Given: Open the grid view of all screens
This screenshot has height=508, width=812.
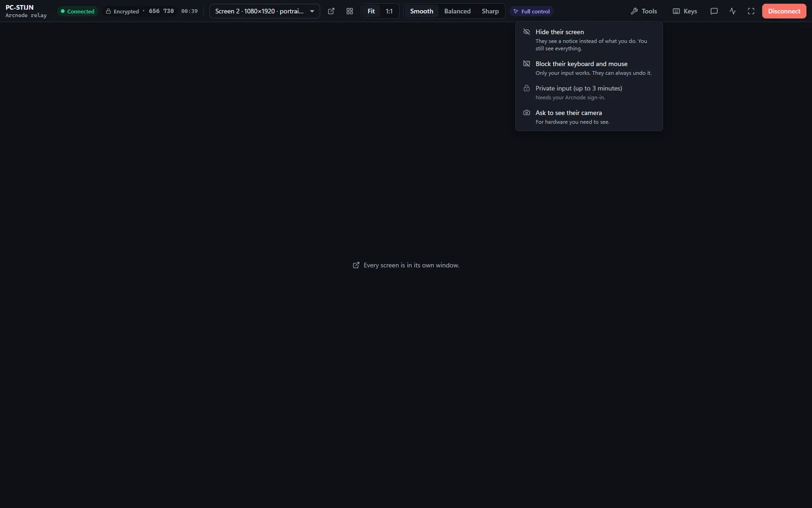Looking at the screenshot, I should click(x=350, y=11).
